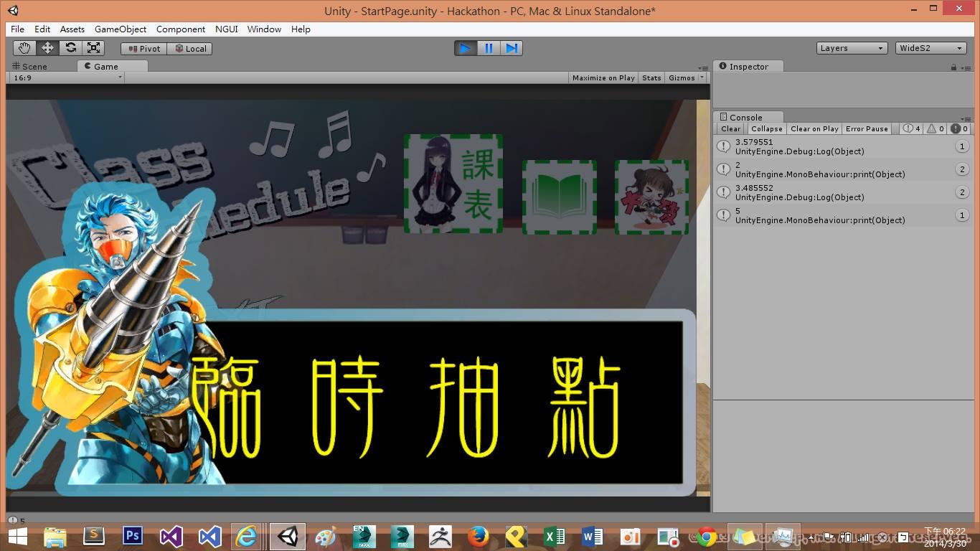This screenshot has width=980, height=551.
Task: Select the Game tab
Action: tap(113, 66)
